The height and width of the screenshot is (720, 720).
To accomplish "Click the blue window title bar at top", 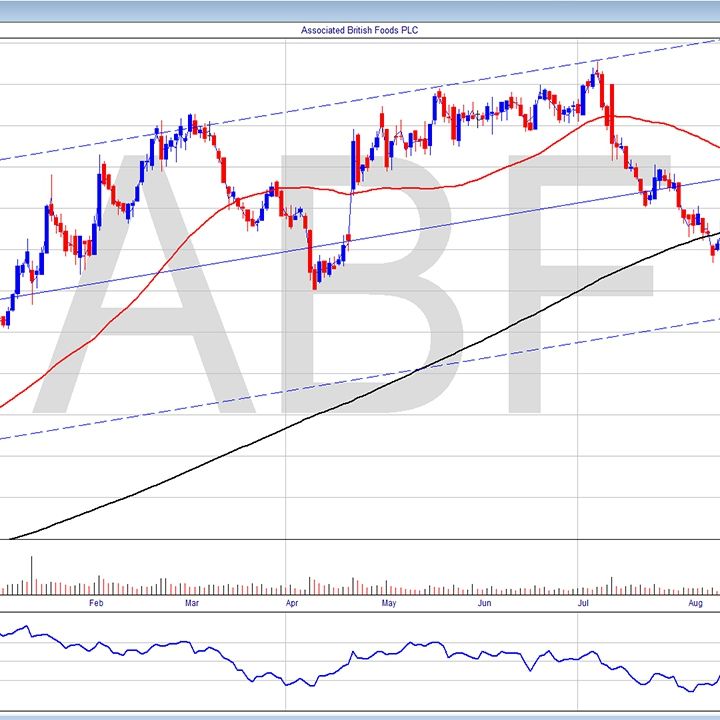I will tap(360, 8).
